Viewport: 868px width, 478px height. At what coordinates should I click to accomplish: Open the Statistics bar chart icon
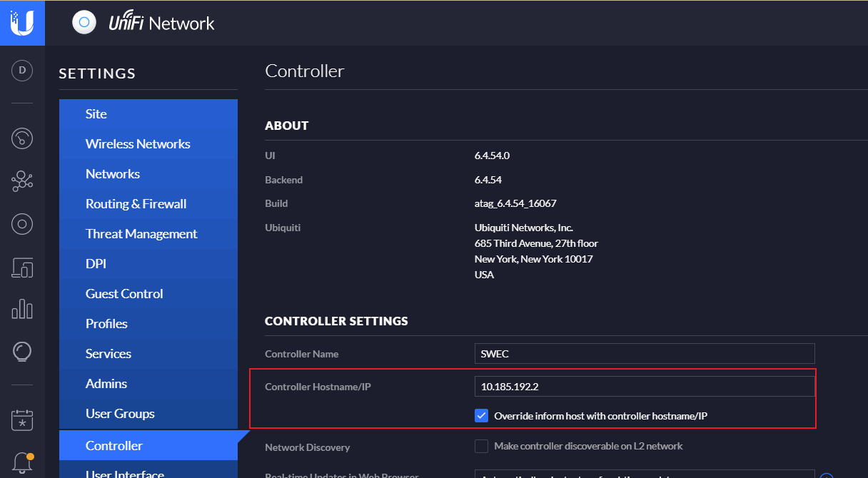click(22, 309)
